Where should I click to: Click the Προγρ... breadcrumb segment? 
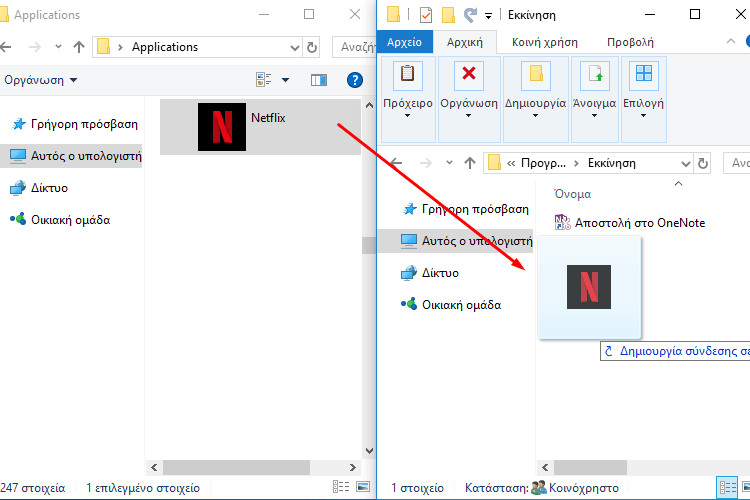[543, 163]
